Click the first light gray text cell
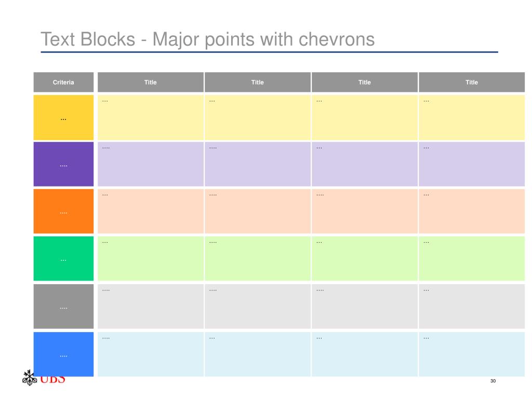 151,307
